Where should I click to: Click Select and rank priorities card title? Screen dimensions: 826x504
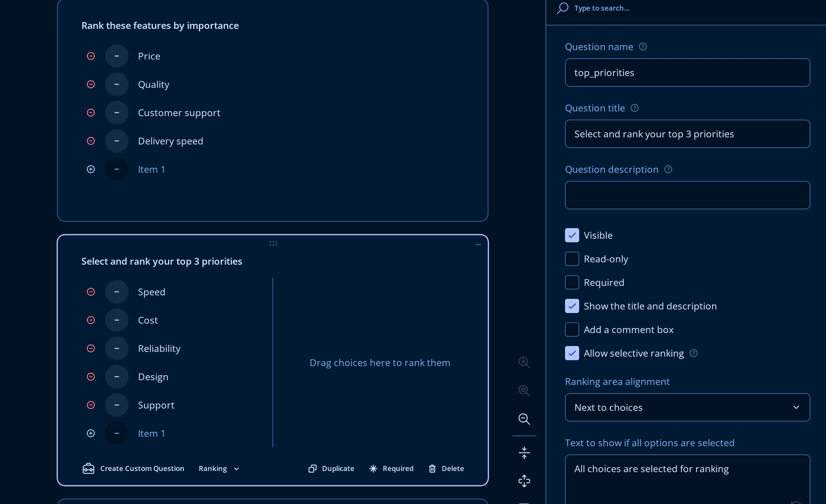click(162, 261)
